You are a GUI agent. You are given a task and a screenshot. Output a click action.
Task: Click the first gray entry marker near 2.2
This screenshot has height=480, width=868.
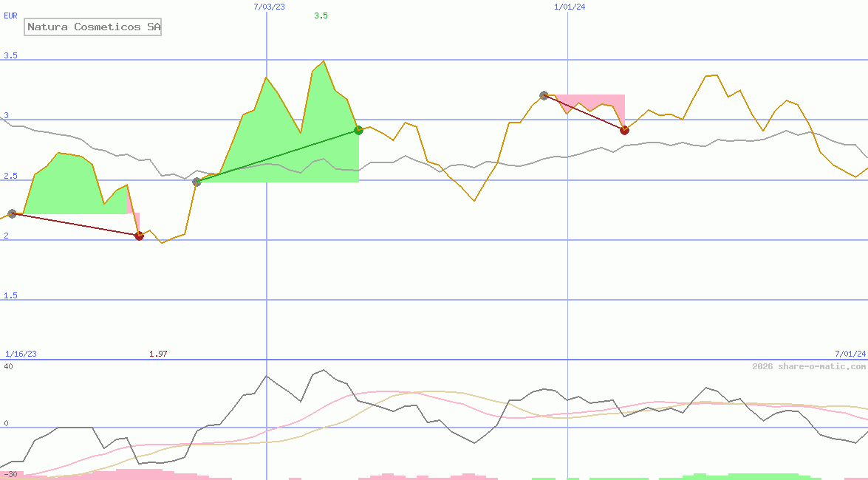(12, 213)
